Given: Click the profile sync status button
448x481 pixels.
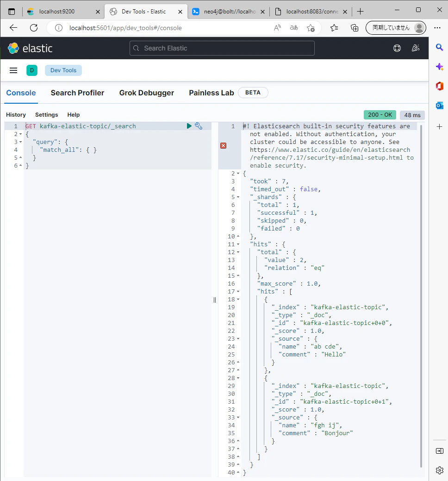Looking at the screenshot, I should [x=396, y=28].
